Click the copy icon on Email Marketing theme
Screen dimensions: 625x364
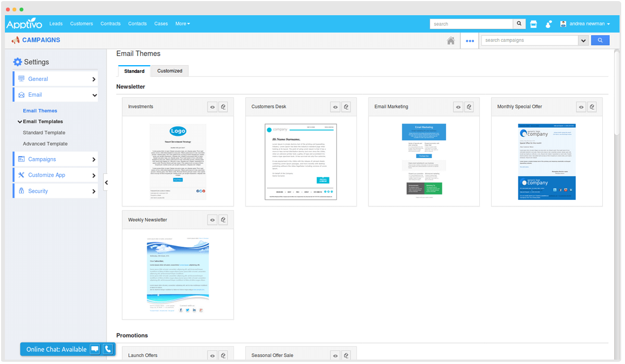pos(469,107)
